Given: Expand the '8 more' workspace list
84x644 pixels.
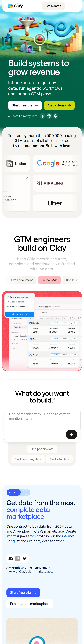Looking at the screenshot, I should coord(16,343).
